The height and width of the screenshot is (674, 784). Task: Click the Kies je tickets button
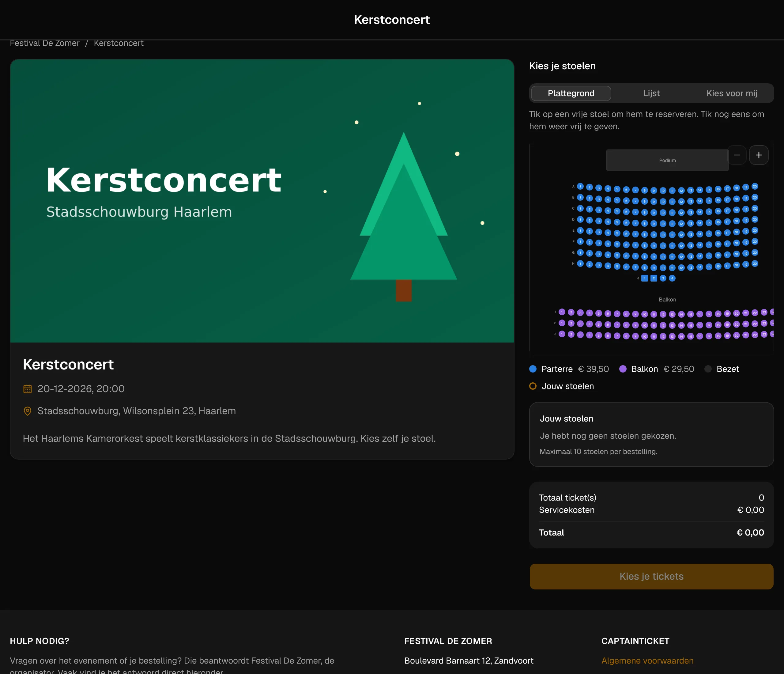(x=651, y=576)
